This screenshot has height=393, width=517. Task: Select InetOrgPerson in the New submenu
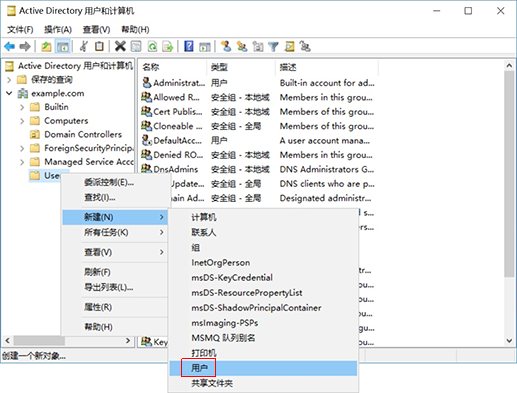click(x=263, y=263)
